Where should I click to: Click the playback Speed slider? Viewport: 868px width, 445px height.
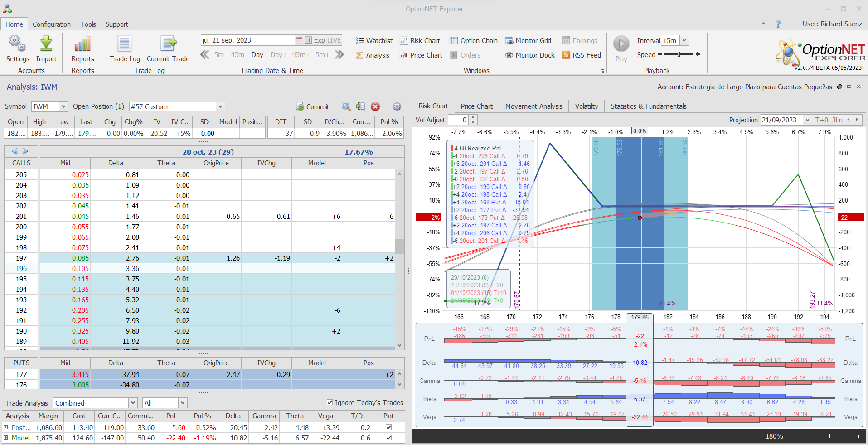pyautogui.click(x=679, y=54)
